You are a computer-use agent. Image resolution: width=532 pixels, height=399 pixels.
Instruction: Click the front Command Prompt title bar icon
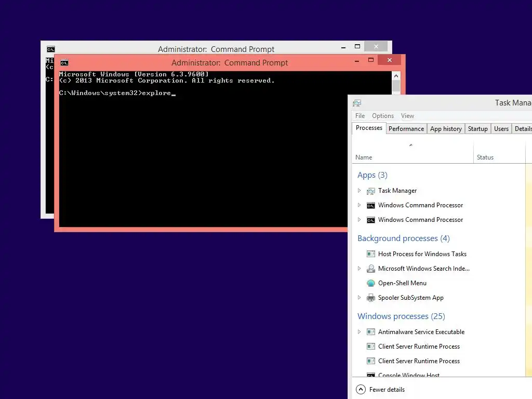click(64, 63)
